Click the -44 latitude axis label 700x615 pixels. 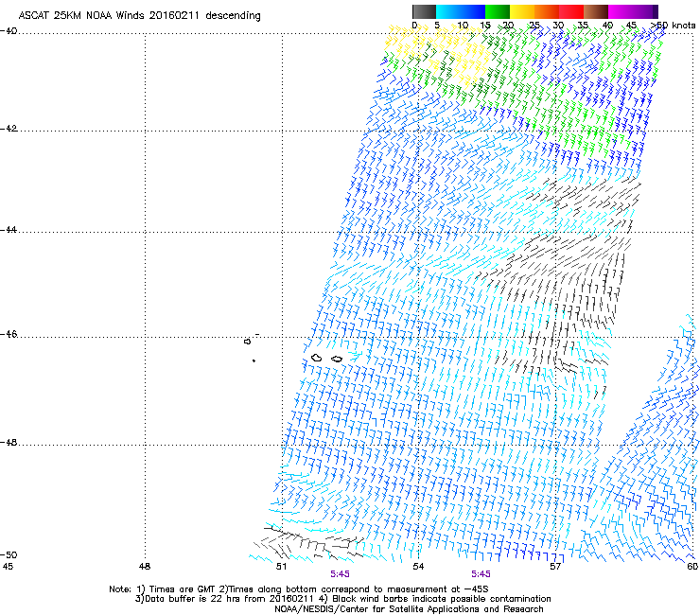coord(9,230)
